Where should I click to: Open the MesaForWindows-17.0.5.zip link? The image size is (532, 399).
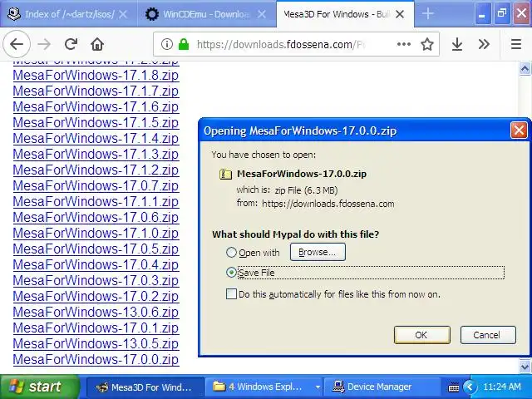tap(96, 249)
